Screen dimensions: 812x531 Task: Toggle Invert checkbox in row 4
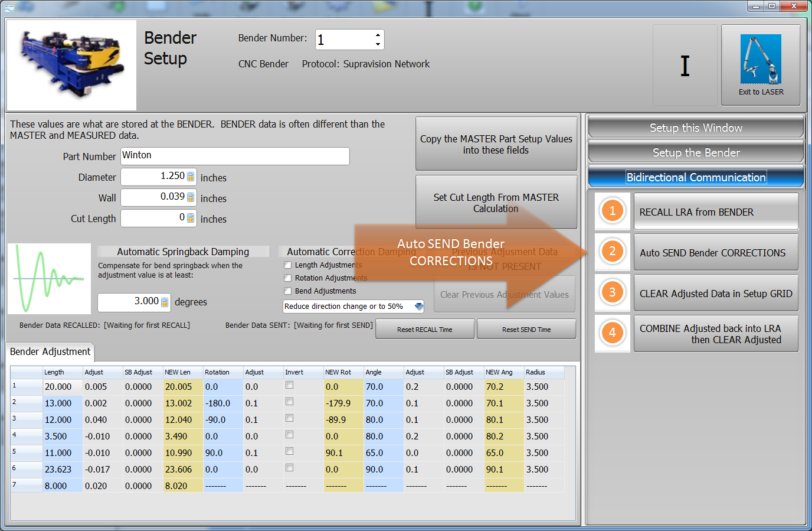pyautogui.click(x=289, y=435)
